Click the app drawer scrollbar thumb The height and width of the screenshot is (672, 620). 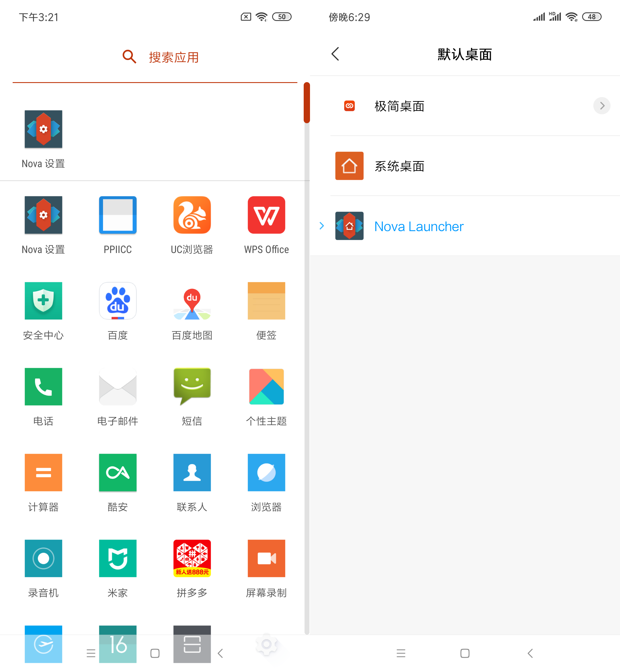(x=307, y=102)
